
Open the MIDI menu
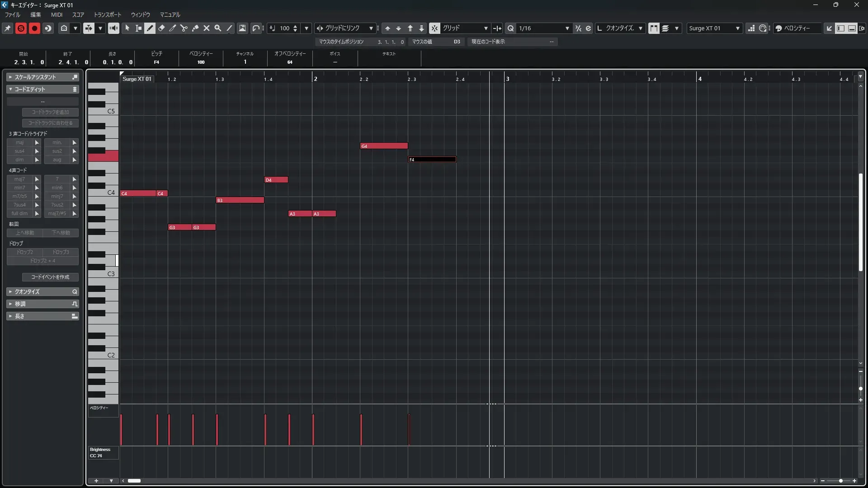coord(57,14)
